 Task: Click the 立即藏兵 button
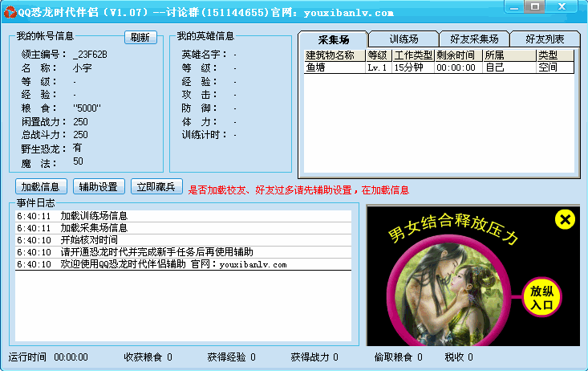tap(156, 186)
